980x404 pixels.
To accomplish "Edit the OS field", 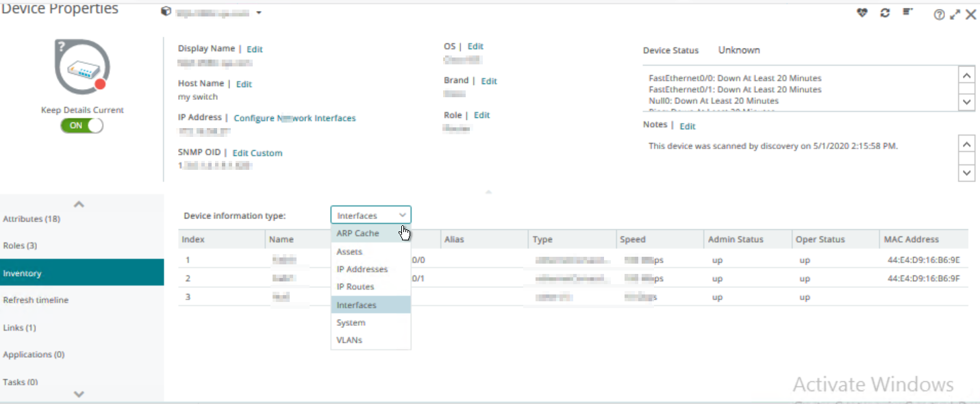I will click(x=475, y=47).
